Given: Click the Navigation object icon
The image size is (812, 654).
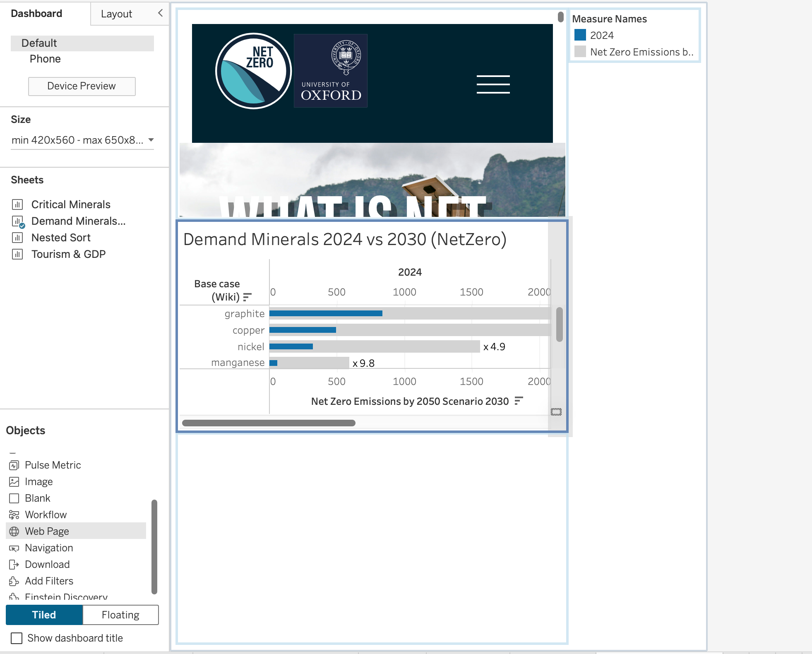Looking at the screenshot, I should 14,548.
